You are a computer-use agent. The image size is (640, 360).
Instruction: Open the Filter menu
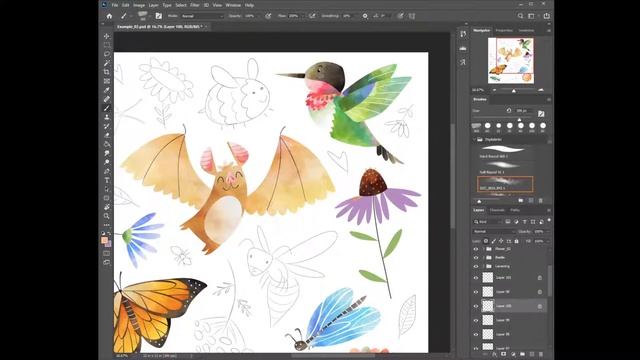[x=195, y=5]
